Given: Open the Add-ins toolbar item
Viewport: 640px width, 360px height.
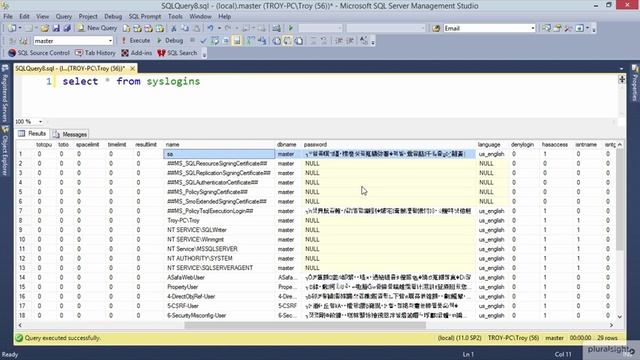Looking at the screenshot, I should tap(137, 53).
